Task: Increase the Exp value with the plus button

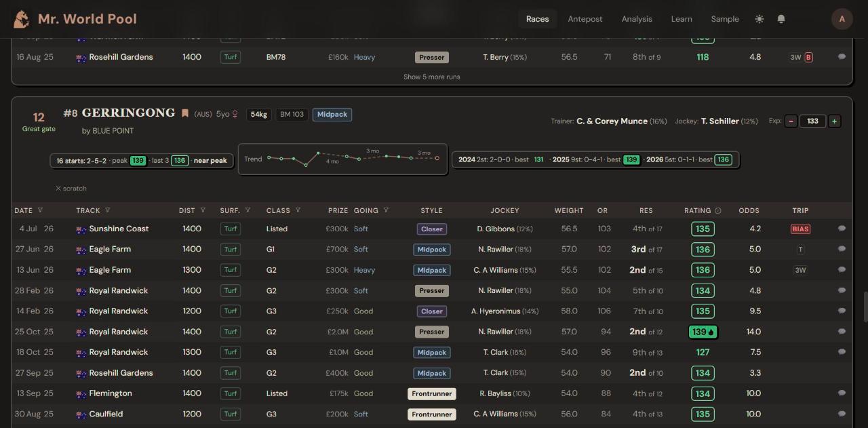Action: [x=834, y=121]
